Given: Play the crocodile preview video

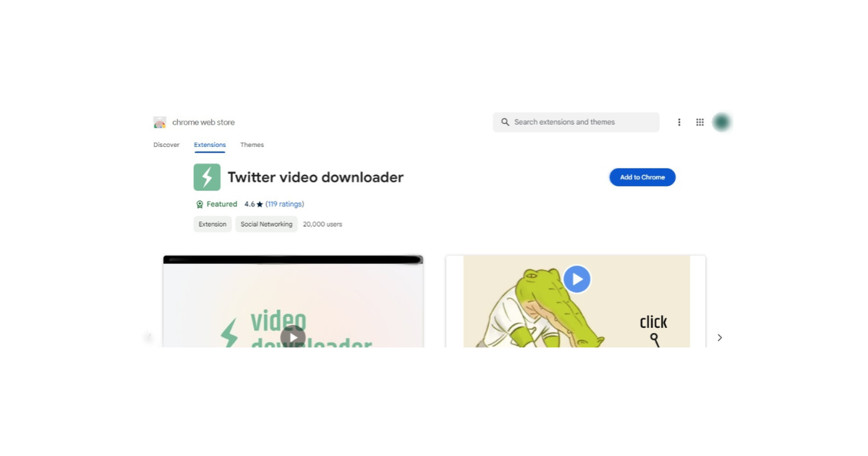Looking at the screenshot, I should click(576, 279).
